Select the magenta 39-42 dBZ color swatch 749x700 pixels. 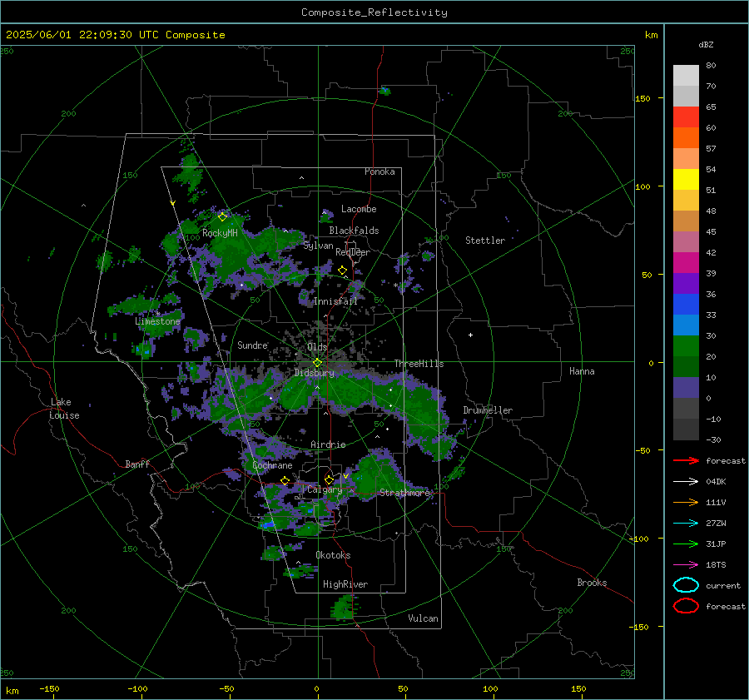point(686,262)
